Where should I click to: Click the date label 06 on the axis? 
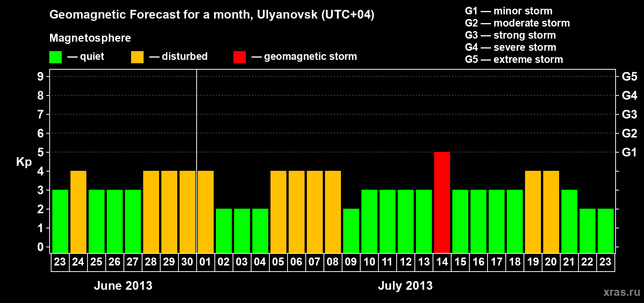click(x=296, y=262)
